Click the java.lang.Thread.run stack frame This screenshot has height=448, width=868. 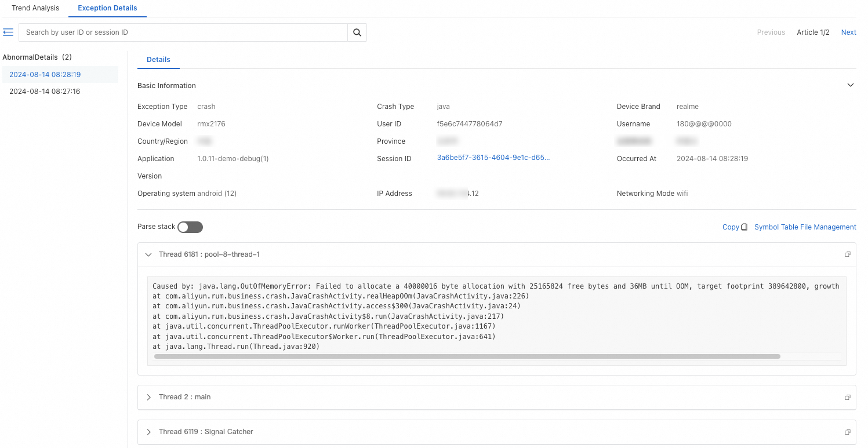pyautogui.click(x=236, y=347)
